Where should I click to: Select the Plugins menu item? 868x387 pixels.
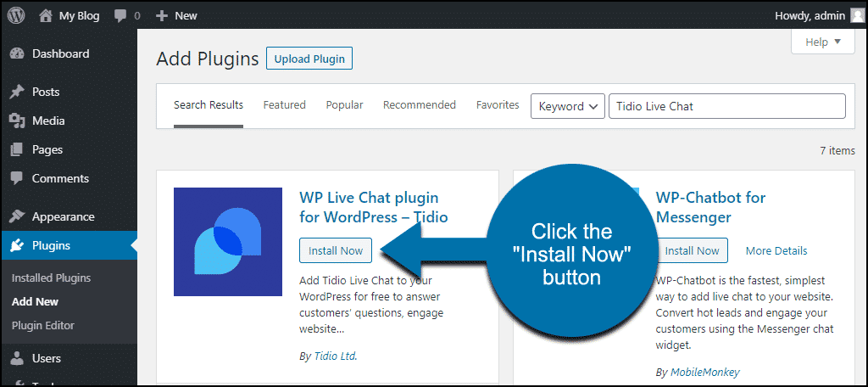(x=69, y=245)
